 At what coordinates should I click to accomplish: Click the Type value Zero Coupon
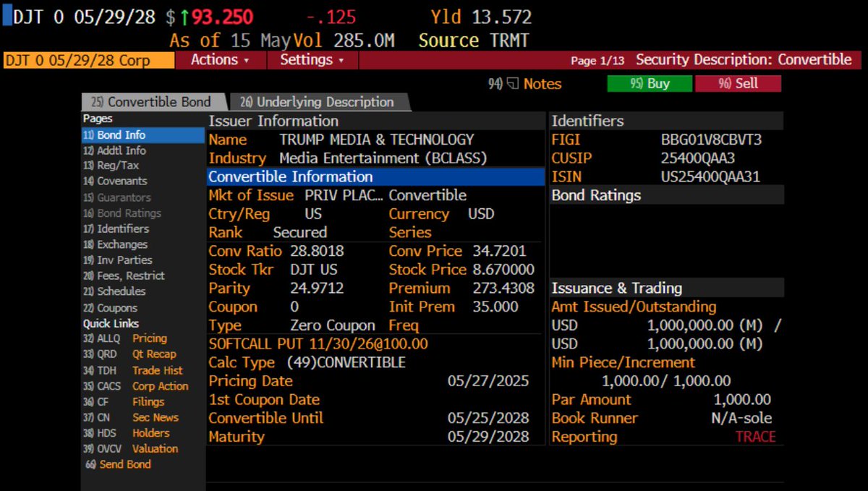[333, 325]
